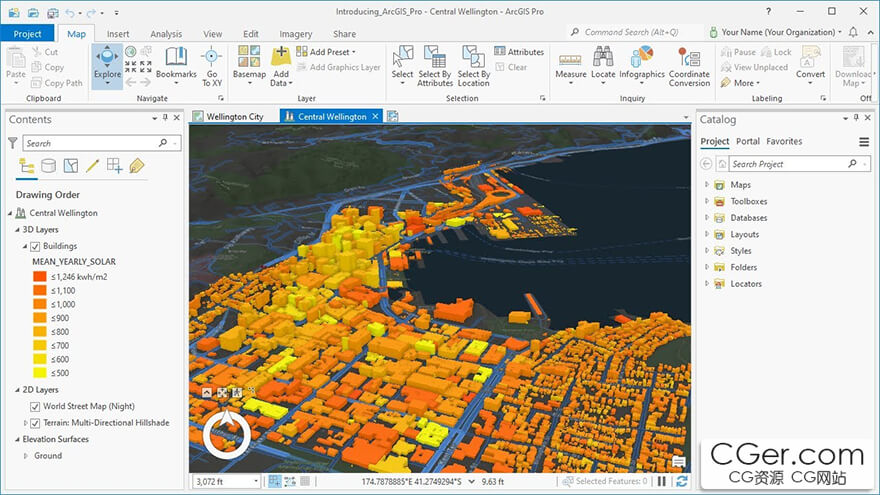
Task: Open Coordinate Conversion tool
Action: pos(689,66)
